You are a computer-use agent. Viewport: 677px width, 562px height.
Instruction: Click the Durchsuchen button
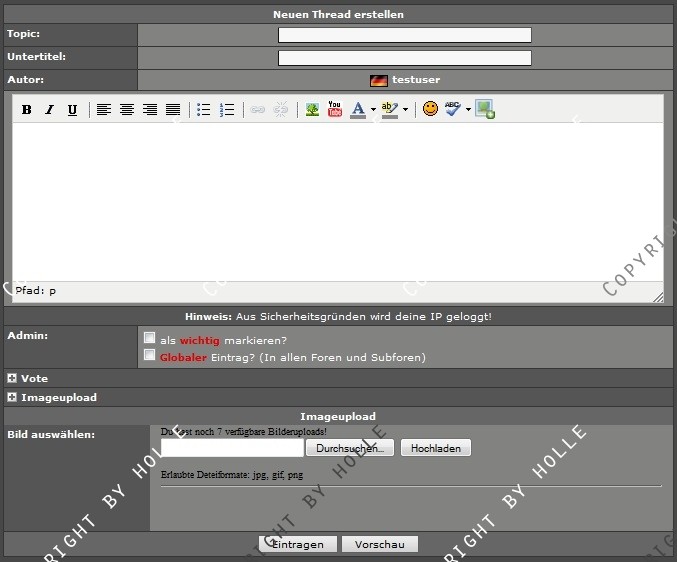(350, 448)
